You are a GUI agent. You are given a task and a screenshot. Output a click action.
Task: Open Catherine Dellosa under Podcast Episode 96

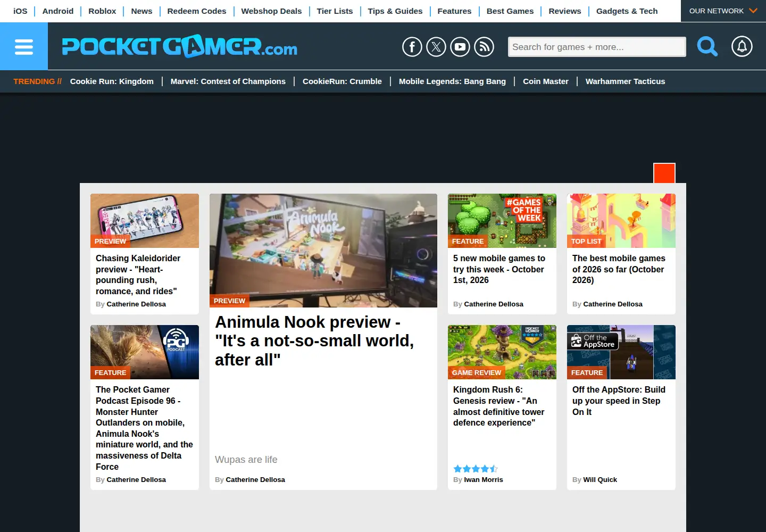[136, 479]
